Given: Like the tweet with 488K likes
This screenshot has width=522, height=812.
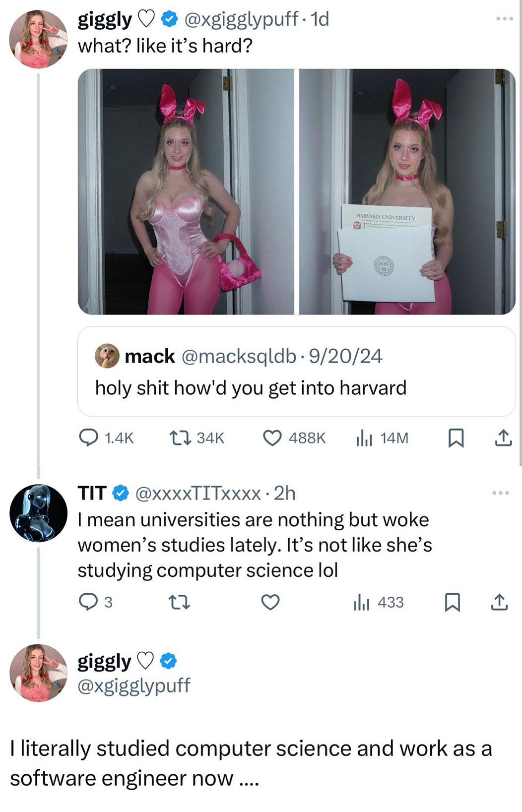Looking at the screenshot, I should 272,437.
